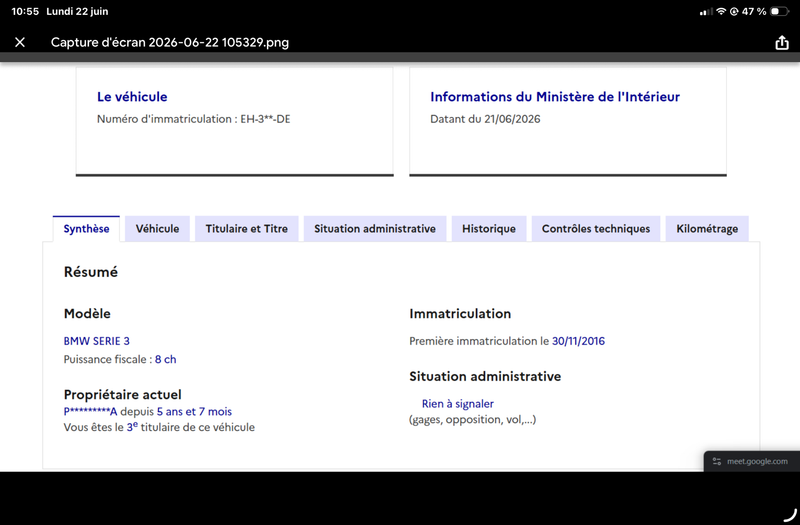Switch to the Véhicule tab

coord(157,229)
